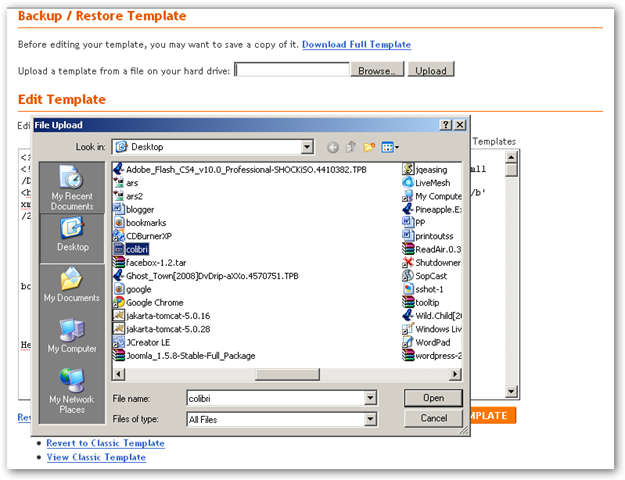This screenshot has height=480, width=625.
Task: Click the Open button in File Upload
Action: pyautogui.click(x=433, y=398)
